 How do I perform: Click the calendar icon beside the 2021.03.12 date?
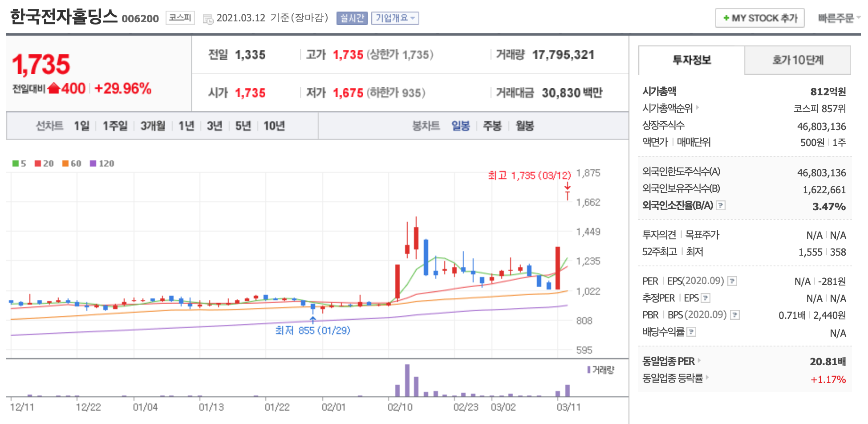pos(208,19)
